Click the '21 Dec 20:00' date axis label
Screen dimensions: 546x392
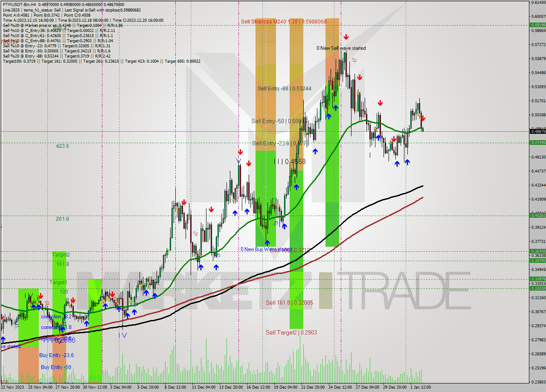click(313, 387)
